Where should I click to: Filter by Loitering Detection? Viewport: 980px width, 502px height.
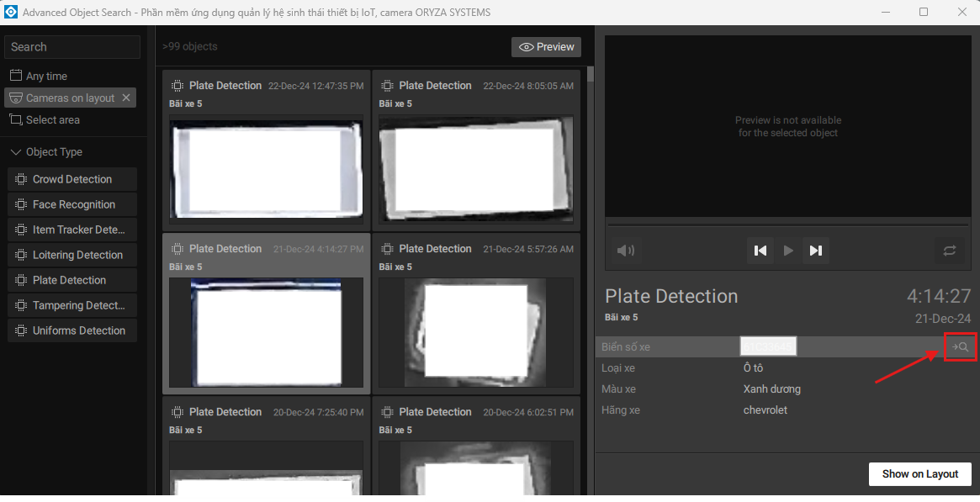(72, 255)
